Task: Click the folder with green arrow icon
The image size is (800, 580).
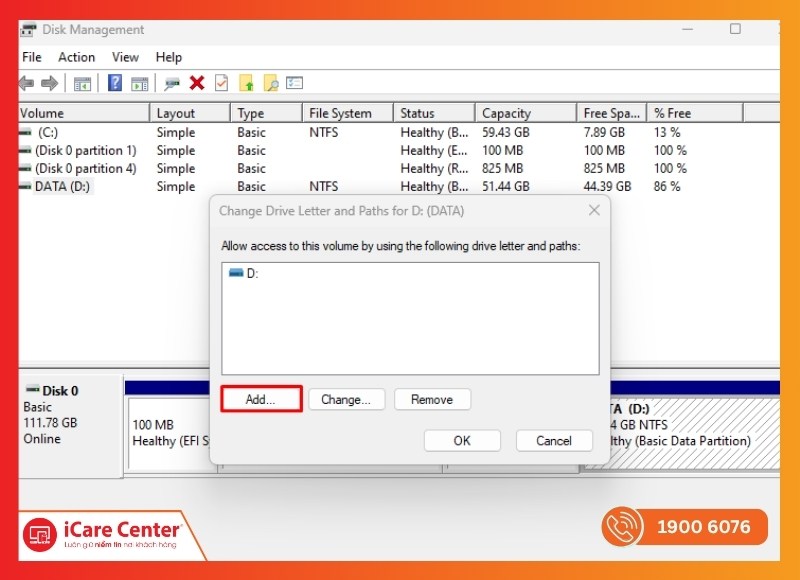Action: tap(246, 83)
